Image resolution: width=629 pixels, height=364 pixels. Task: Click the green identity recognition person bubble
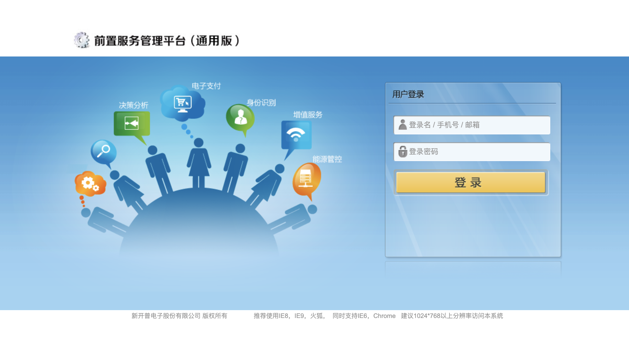[x=240, y=118]
